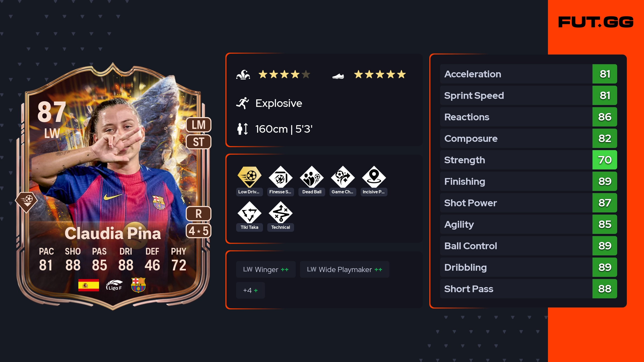Click the skill moves juggler icon
Screen dimensions: 644x362
pos(243,75)
